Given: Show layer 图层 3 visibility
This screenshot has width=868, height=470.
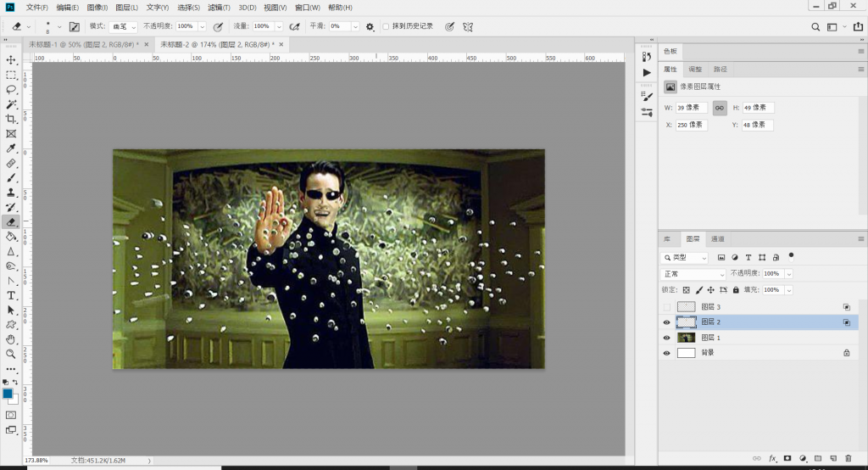Looking at the screenshot, I should coord(666,307).
